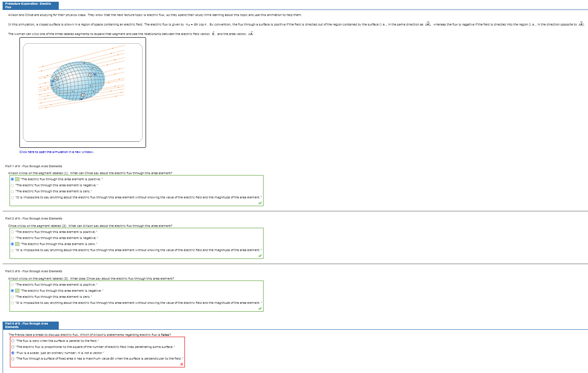Viewport: 588px width, 373px height.
Task: Click the green checkmark in Part 2
Action: 260,256
